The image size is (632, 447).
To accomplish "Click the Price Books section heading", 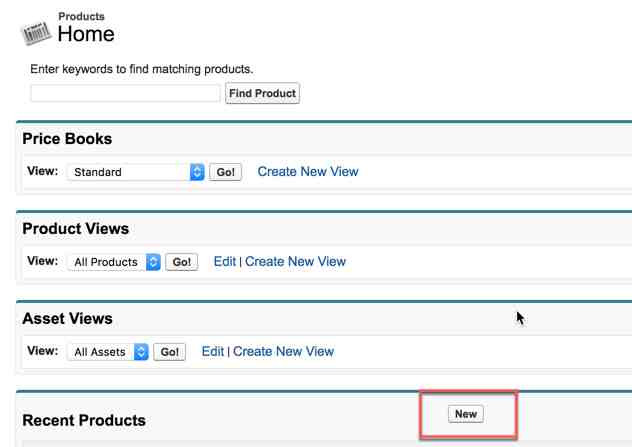I will [67, 139].
